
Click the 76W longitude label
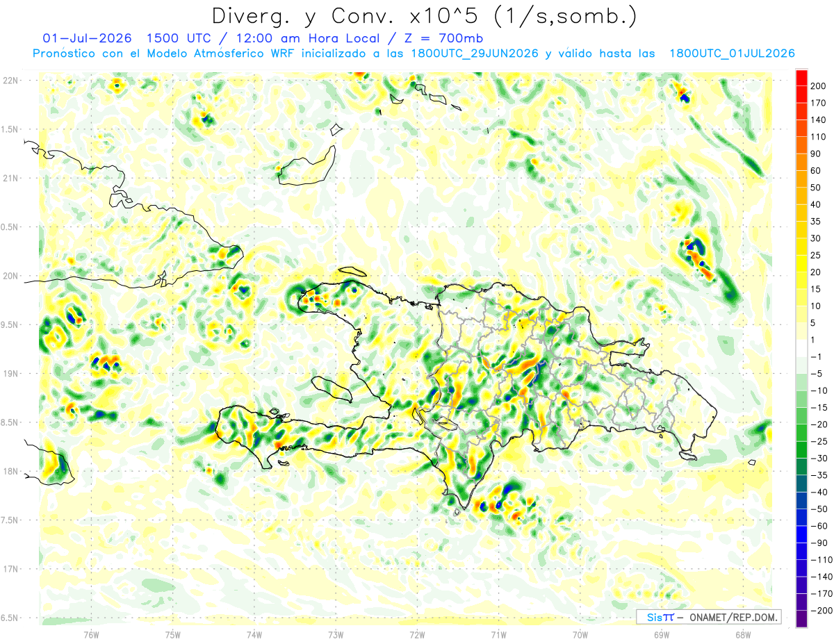pos(91,634)
